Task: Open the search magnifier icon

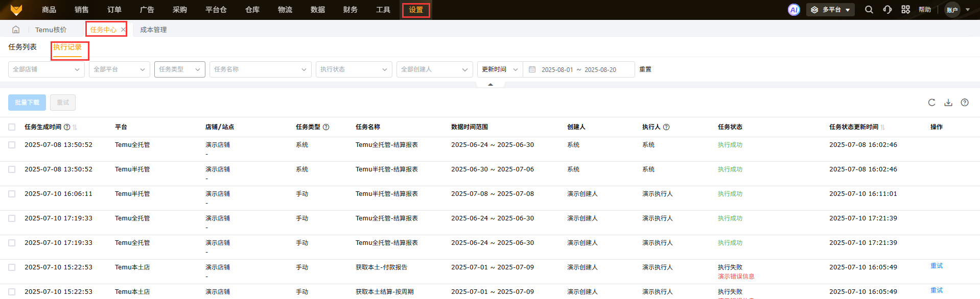Action: [x=869, y=10]
